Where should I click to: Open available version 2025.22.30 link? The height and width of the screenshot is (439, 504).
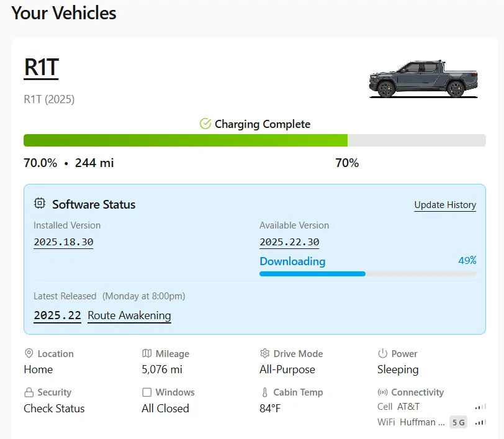point(289,242)
